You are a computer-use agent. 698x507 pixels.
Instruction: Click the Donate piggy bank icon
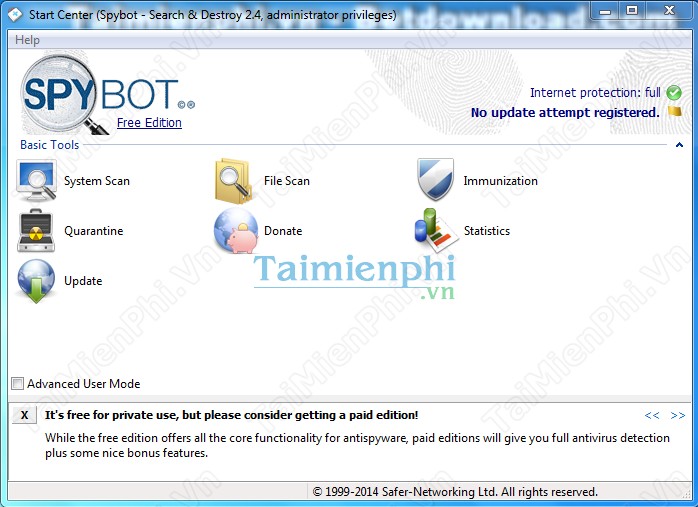pos(236,231)
